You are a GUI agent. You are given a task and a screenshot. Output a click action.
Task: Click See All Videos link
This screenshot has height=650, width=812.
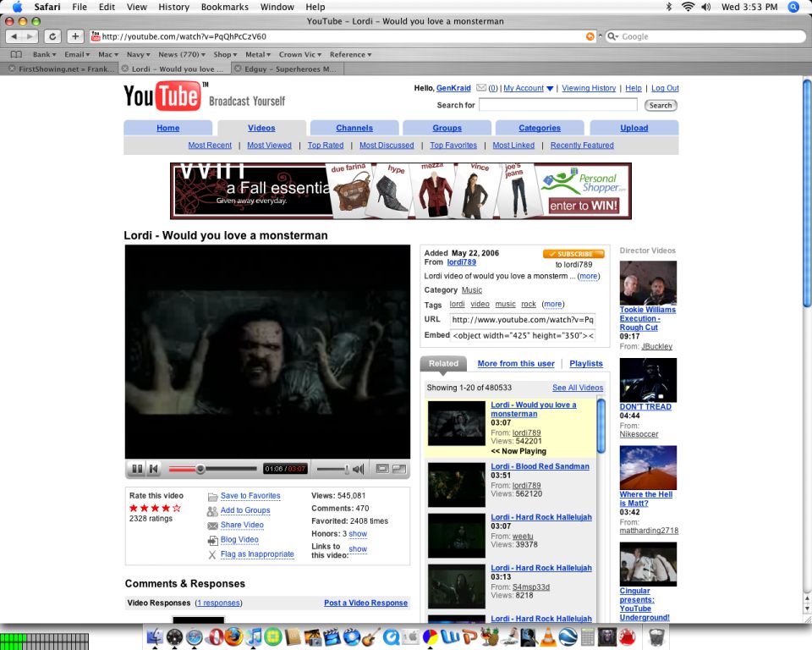578,388
